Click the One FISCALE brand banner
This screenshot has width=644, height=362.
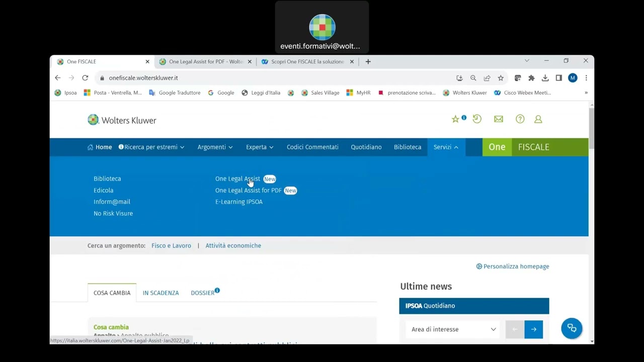click(x=535, y=147)
